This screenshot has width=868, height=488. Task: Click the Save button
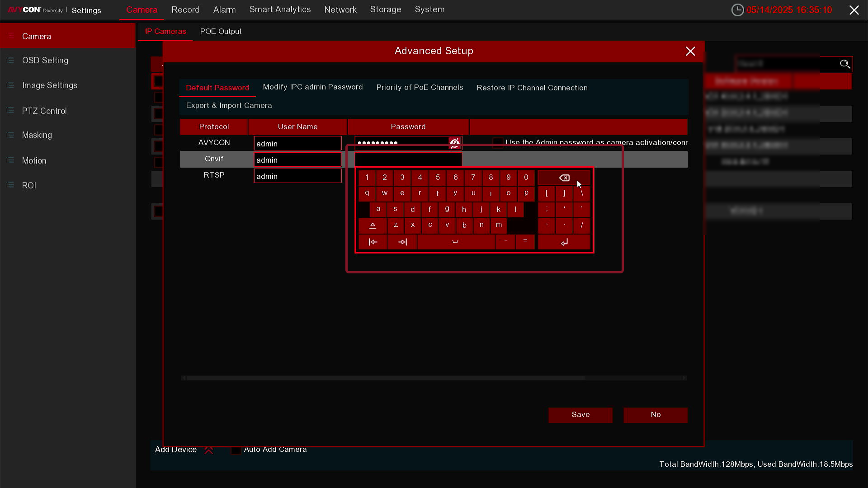pyautogui.click(x=580, y=415)
